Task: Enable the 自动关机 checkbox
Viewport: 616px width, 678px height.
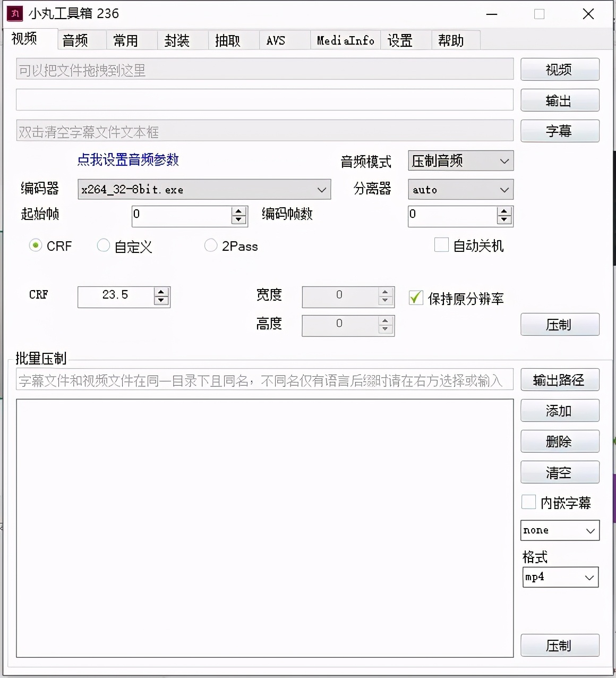Action: coord(441,245)
